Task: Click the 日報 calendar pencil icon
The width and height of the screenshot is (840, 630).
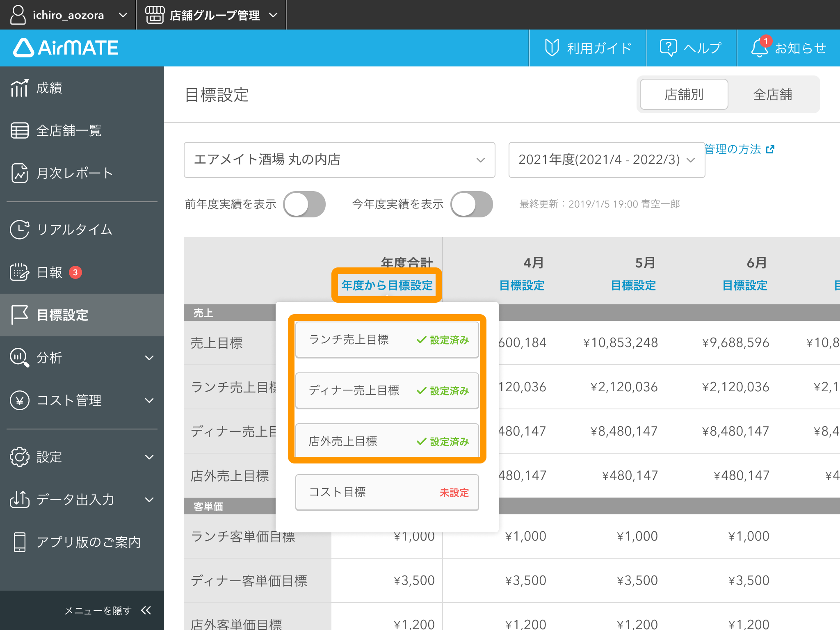Action: coord(19,272)
